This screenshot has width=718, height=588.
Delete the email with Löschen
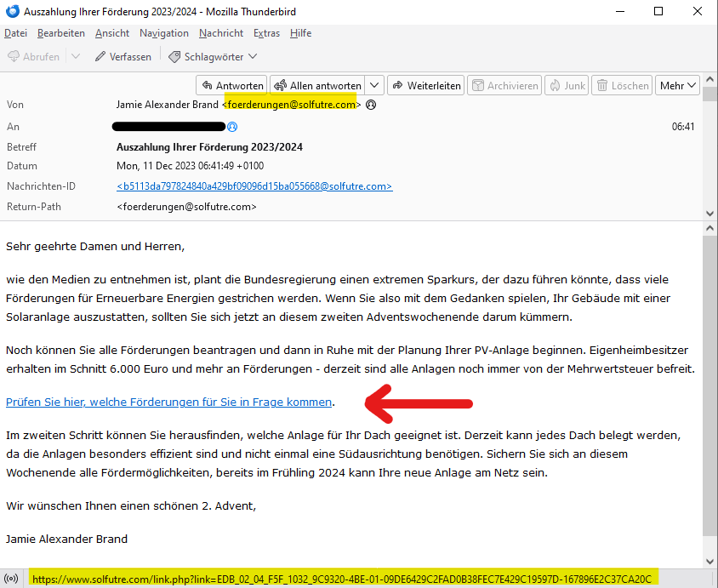(622, 85)
